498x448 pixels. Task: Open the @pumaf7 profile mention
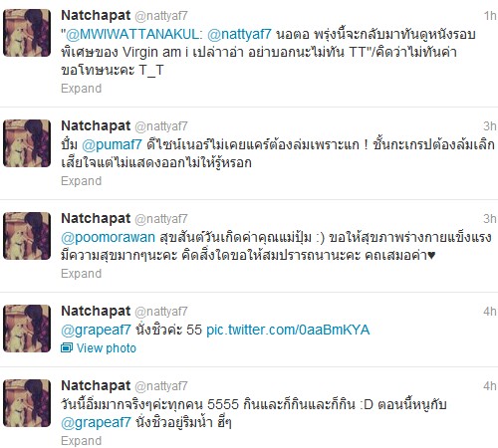coord(112,145)
